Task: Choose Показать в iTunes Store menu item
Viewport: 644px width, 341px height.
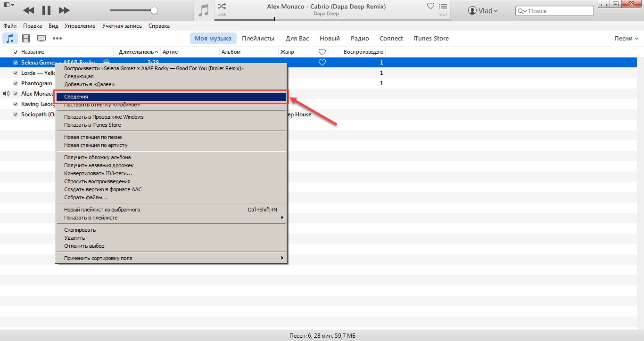Action: pos(172,125)
